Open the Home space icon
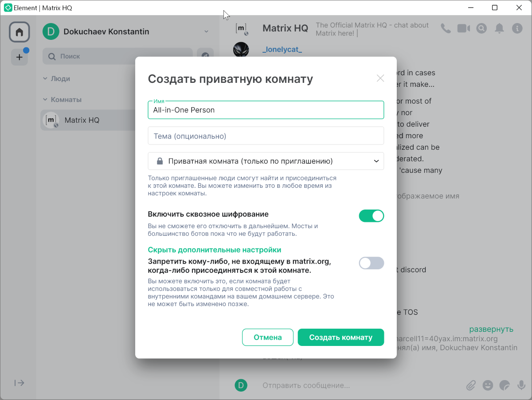Image resolution: width=532 pixels, height=400 pixels. click(19, 32)
